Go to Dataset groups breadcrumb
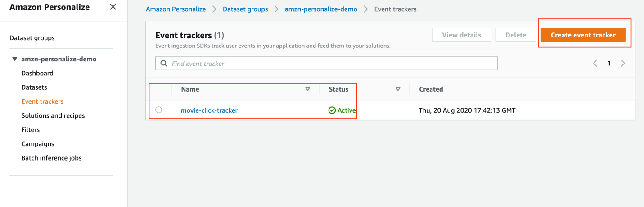The image size is (644, 207). 245,9
